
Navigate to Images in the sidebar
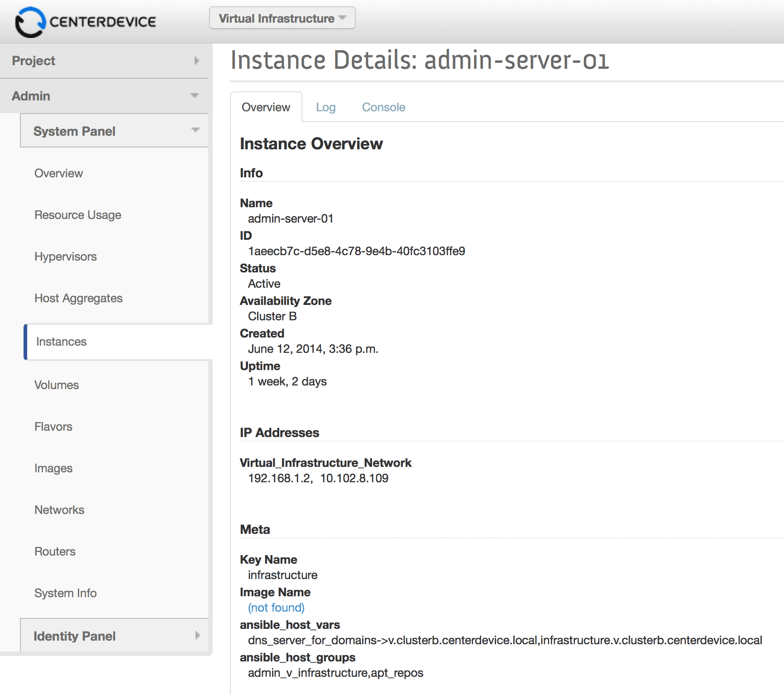tap(53, 468)
